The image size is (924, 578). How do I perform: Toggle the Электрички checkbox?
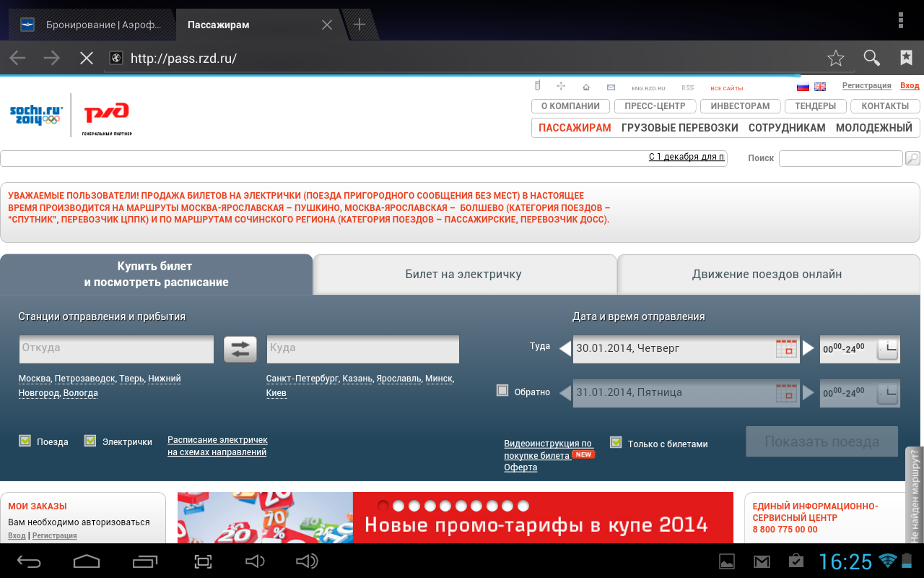point(90,441)
